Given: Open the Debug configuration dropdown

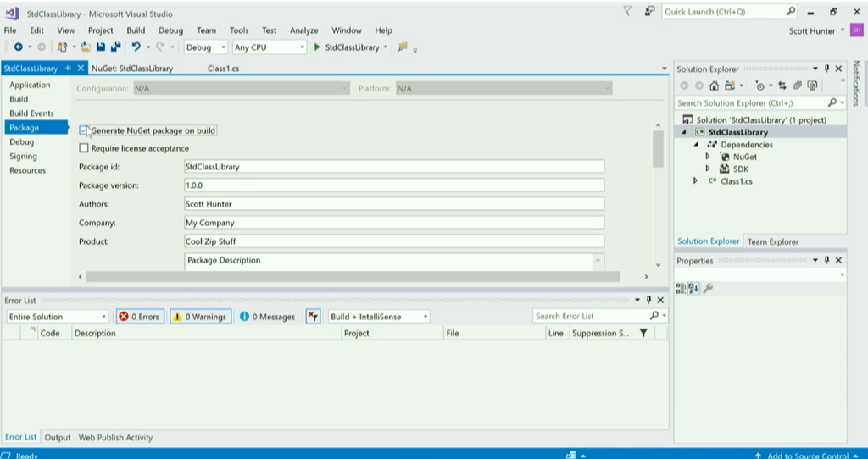Looking at the screenshot, I should (205, 47).
